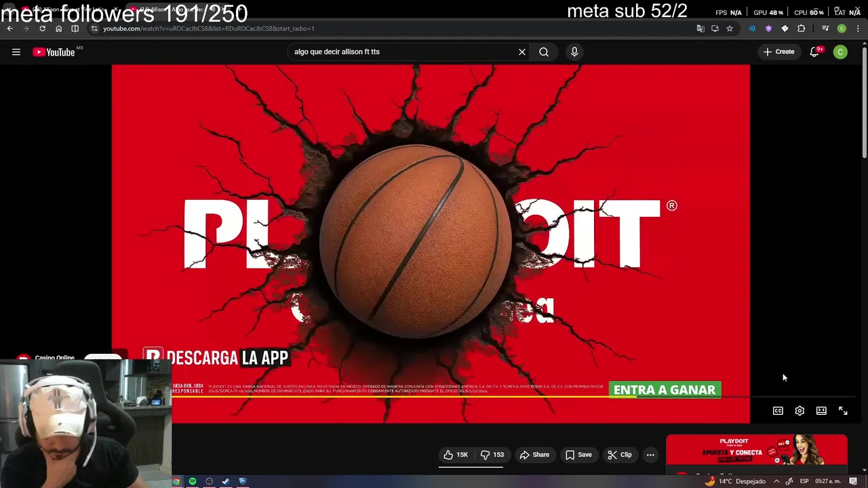Go to the YouTube home logo
This screenshot has height=488, width=868.
(x=54, y=52)
